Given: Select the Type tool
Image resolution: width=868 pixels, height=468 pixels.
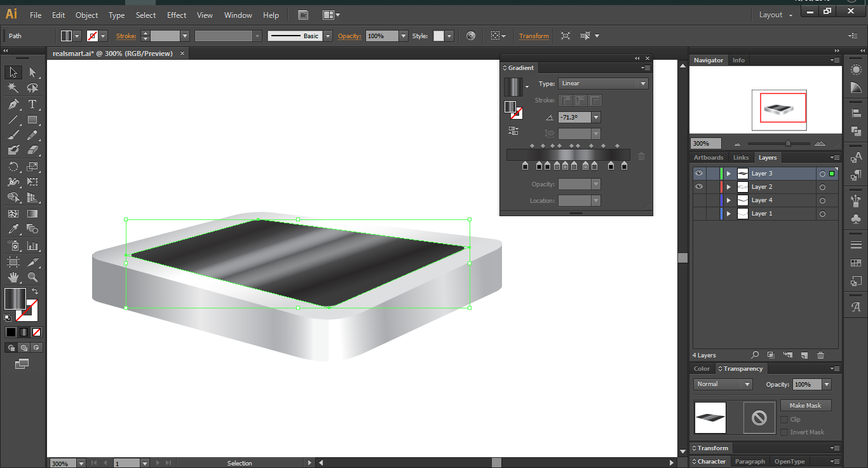Looking at the screenshot, I should coord(32,104).
